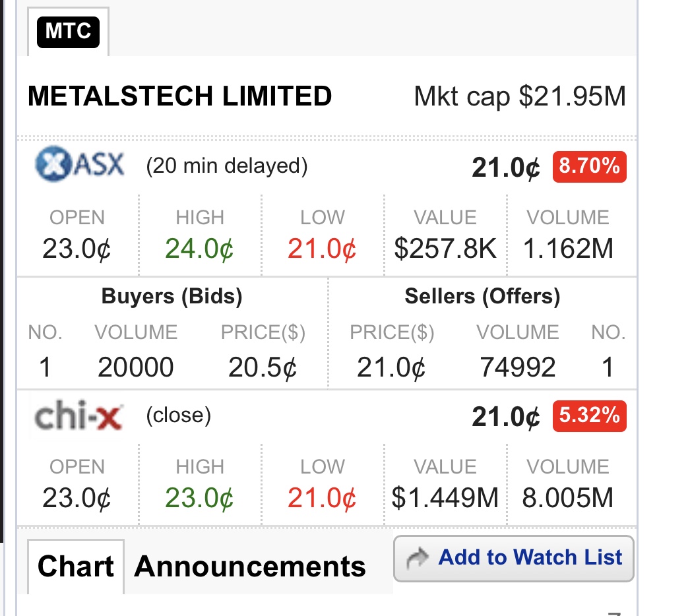
Task: Click the red 8.70% change badge
Action: (x=589, y=167)
